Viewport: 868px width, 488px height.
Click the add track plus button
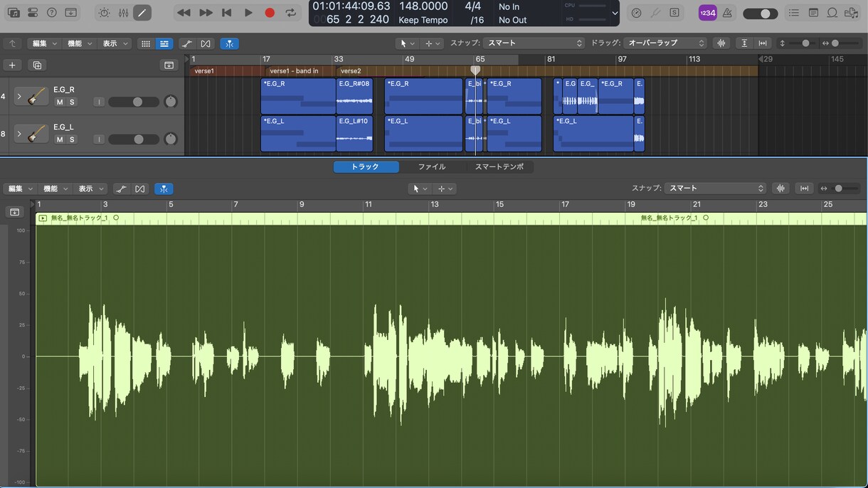[x=12, y=65]
